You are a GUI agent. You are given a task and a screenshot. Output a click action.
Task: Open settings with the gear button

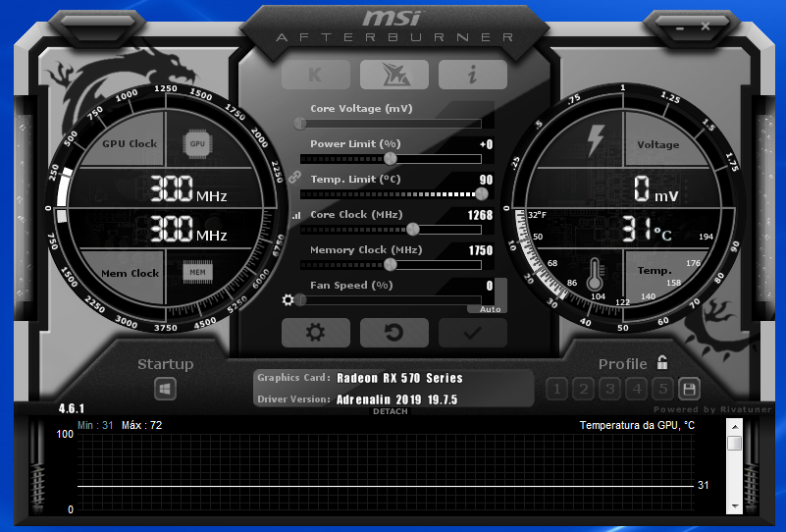[316, 333]
